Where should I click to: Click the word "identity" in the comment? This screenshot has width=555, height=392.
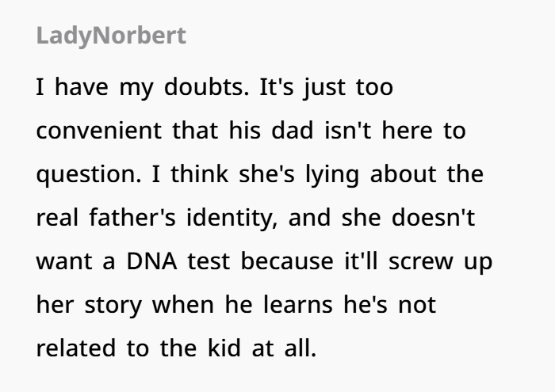232,218
